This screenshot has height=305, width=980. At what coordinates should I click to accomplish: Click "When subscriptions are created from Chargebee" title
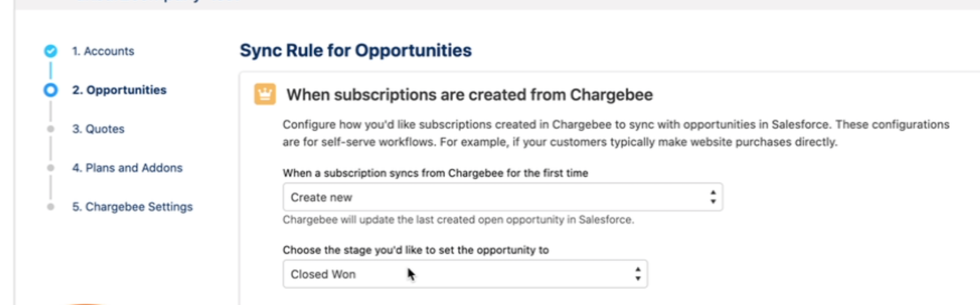point(469,95)
